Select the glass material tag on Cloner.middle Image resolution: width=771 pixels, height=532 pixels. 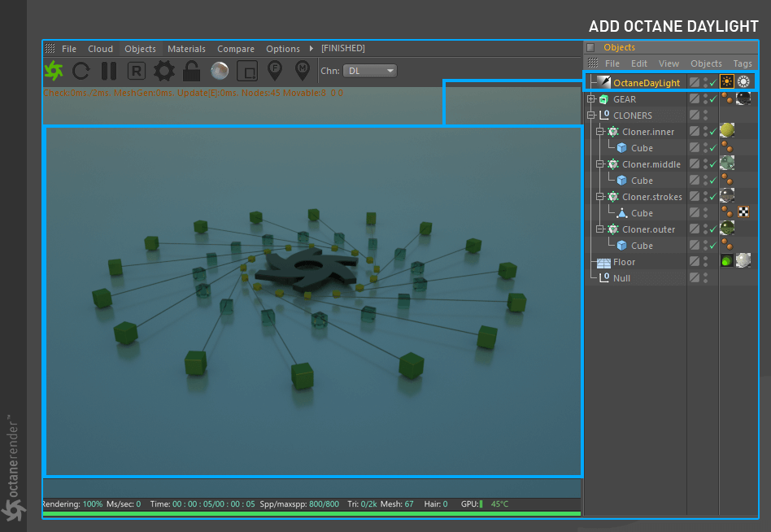coord(727,163)
